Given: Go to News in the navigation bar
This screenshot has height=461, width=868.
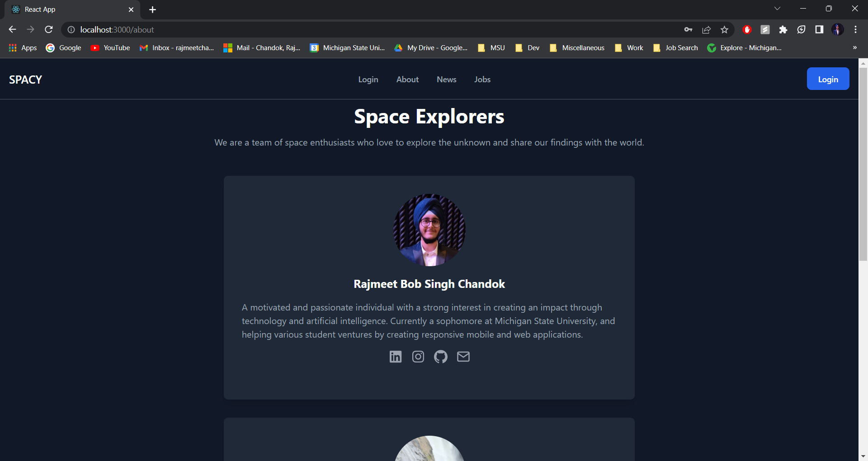Looking at the screenshot, I should pyautogui.click(x=446, y=80).
